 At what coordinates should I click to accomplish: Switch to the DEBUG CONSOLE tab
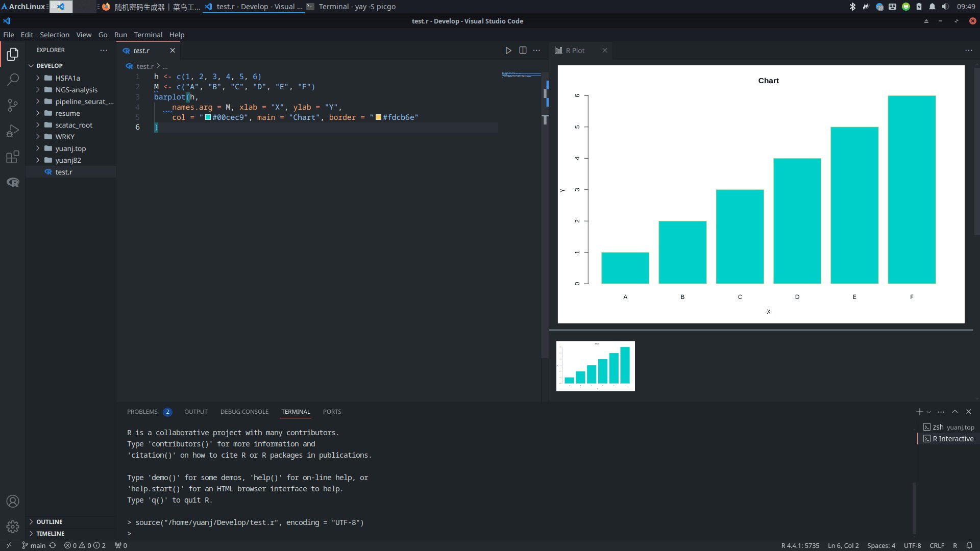[244, 412]
